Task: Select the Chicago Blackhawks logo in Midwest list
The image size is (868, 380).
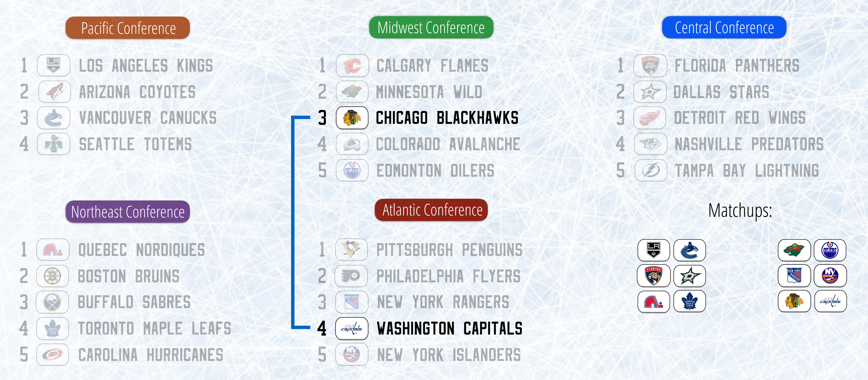Action: pyautogui.click(x=352, y=118)
